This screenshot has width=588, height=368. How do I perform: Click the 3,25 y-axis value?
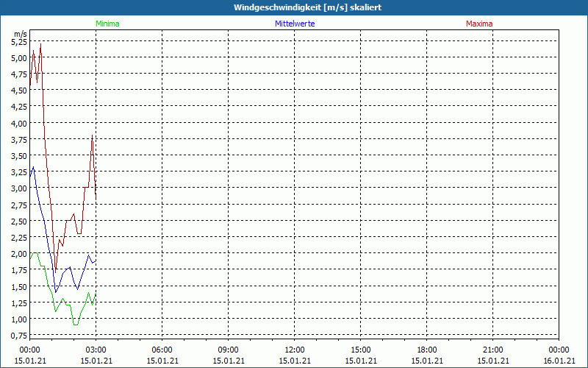(x=19, y=172)
